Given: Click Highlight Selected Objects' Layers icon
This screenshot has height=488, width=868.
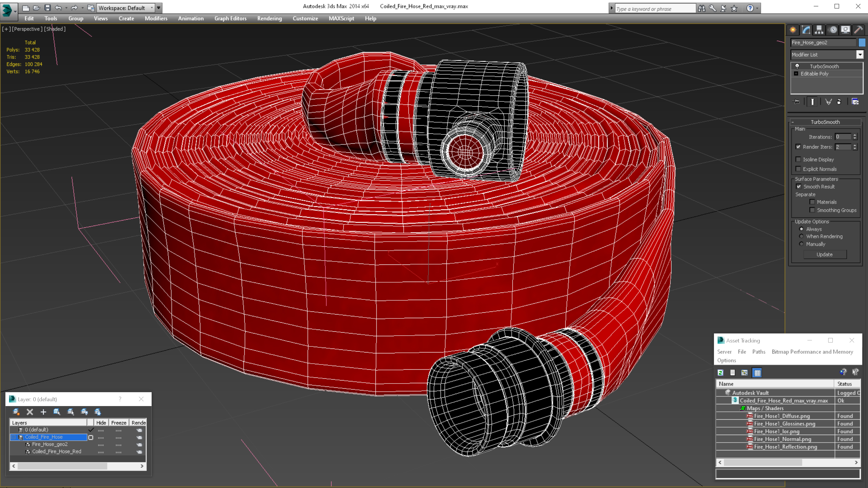Looking at the screenshot, I should tap(71, 412).
